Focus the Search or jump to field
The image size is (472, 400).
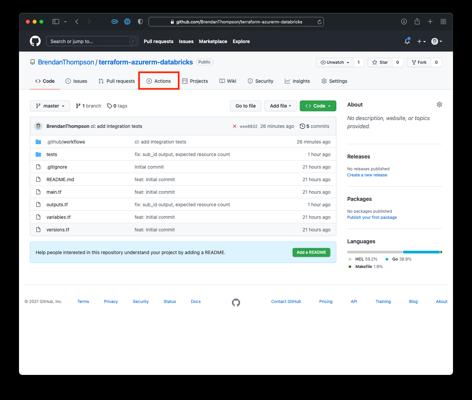(91, 41)
